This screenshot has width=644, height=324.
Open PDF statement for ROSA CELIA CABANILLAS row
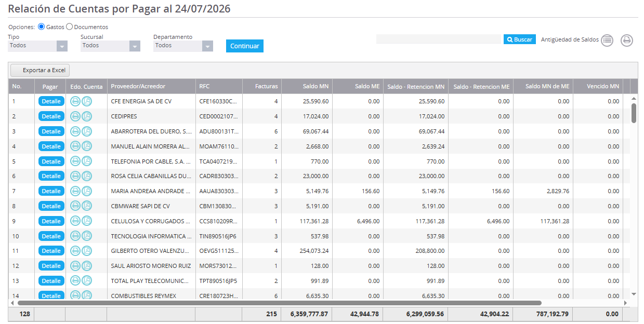[87, 176]
